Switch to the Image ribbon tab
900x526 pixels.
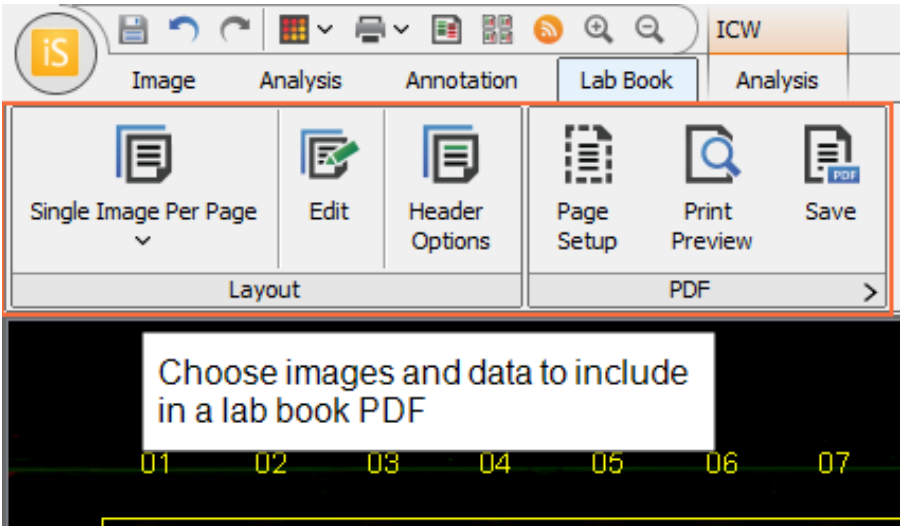click(x=164, y=80)
